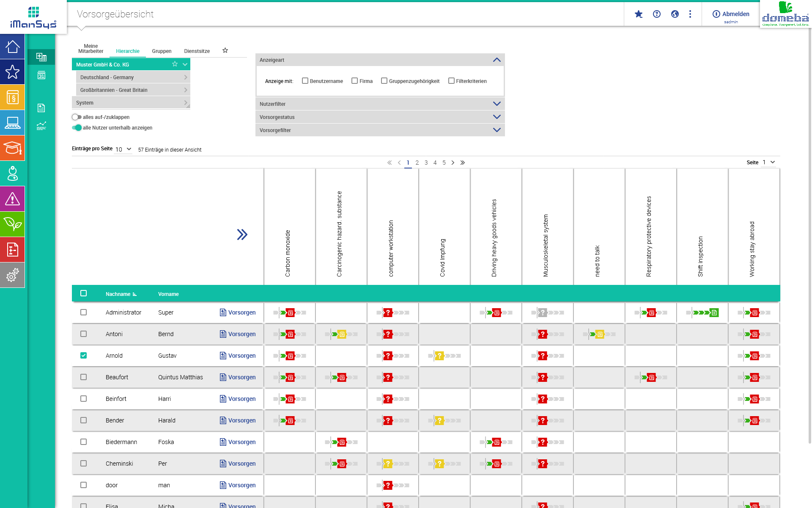Screen dimensions: 812x508
Task: Toggle 'alles auf-/zuklappen' switch
Action: (x=77, y=117)
